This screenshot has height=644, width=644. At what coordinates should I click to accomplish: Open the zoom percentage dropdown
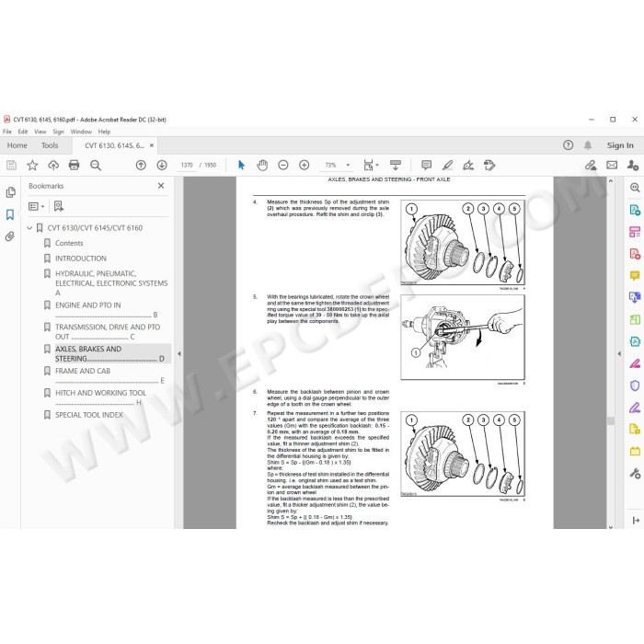(x=348, y=165)
